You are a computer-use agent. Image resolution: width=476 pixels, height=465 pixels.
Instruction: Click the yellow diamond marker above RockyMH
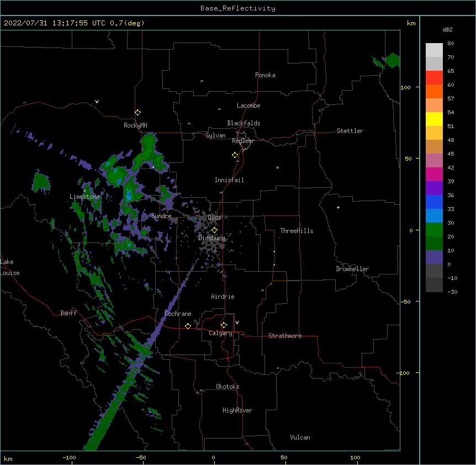[137, 113]
